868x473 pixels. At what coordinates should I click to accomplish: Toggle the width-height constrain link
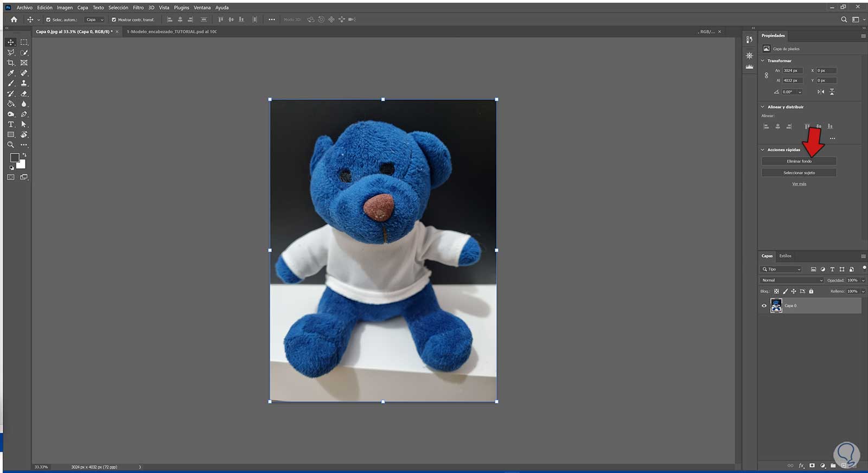[766, 75]
